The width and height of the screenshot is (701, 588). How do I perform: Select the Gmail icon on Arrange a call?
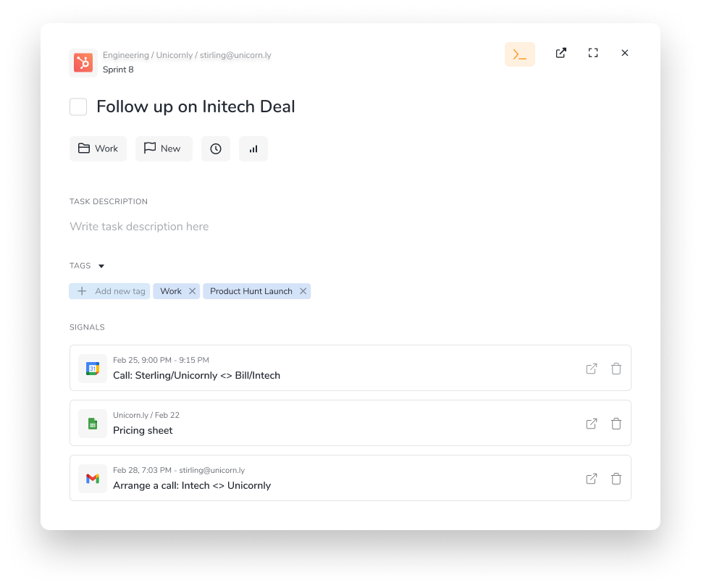(x=92, y=478)
